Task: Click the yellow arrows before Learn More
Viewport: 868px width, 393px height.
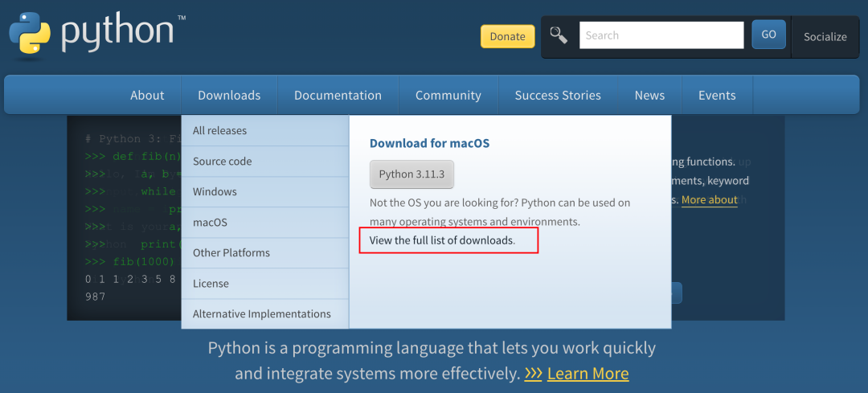Action: [533, 374]
